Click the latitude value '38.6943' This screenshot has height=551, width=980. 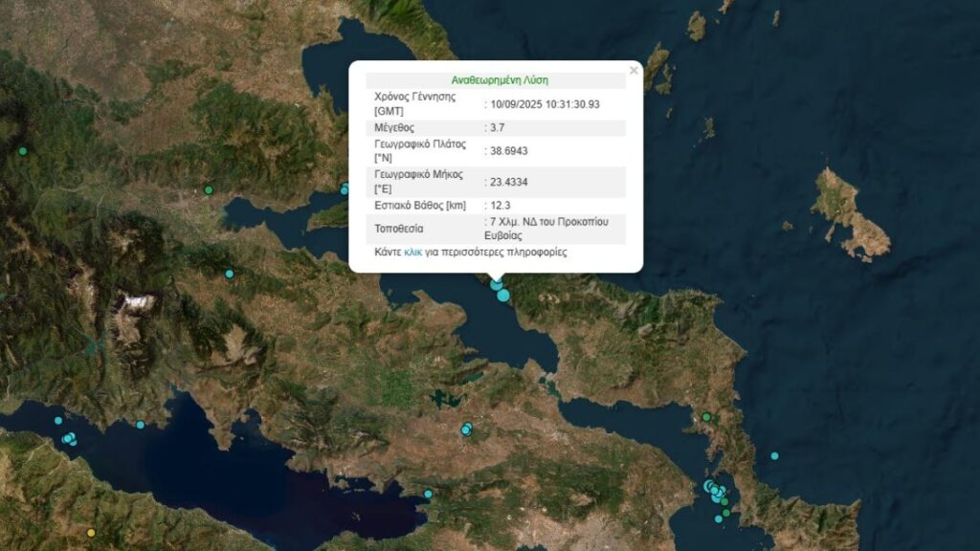[509, 151]
